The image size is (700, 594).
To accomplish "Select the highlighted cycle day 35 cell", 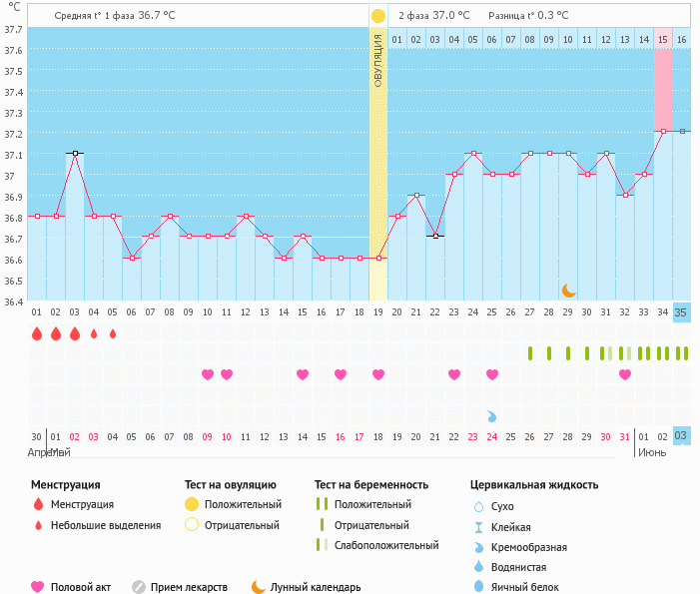I will tap(682, 312).
